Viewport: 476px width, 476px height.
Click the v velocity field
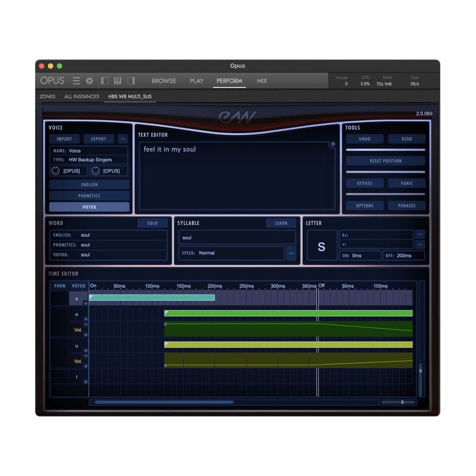pyautogui.click(x=377, y=245)
